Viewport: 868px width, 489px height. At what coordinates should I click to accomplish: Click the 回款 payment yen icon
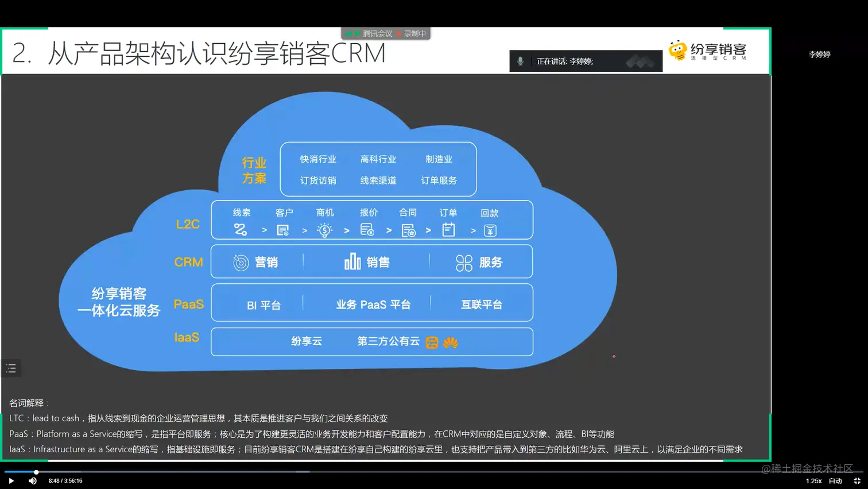click(x=490, y=230)
